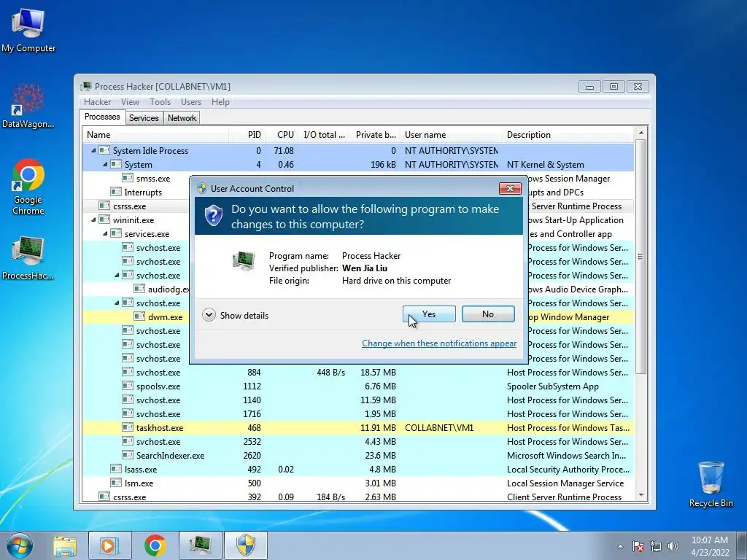Open Change when these notifications appear link

[x=438, y=343]
